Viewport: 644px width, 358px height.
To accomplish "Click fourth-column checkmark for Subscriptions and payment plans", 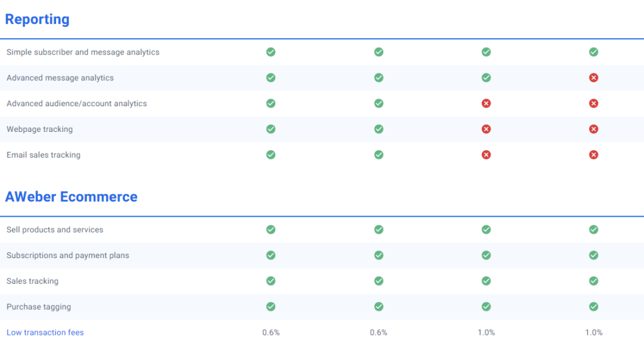I will coord(594,256).
